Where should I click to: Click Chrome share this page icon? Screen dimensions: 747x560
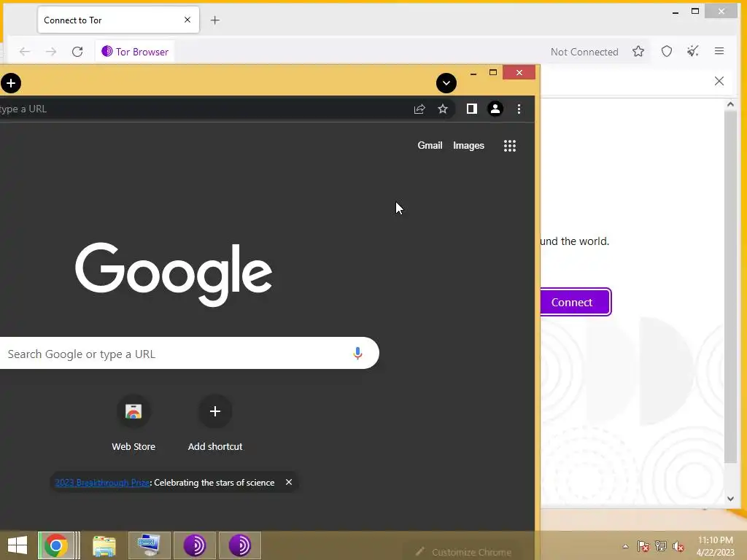point(419,109)
